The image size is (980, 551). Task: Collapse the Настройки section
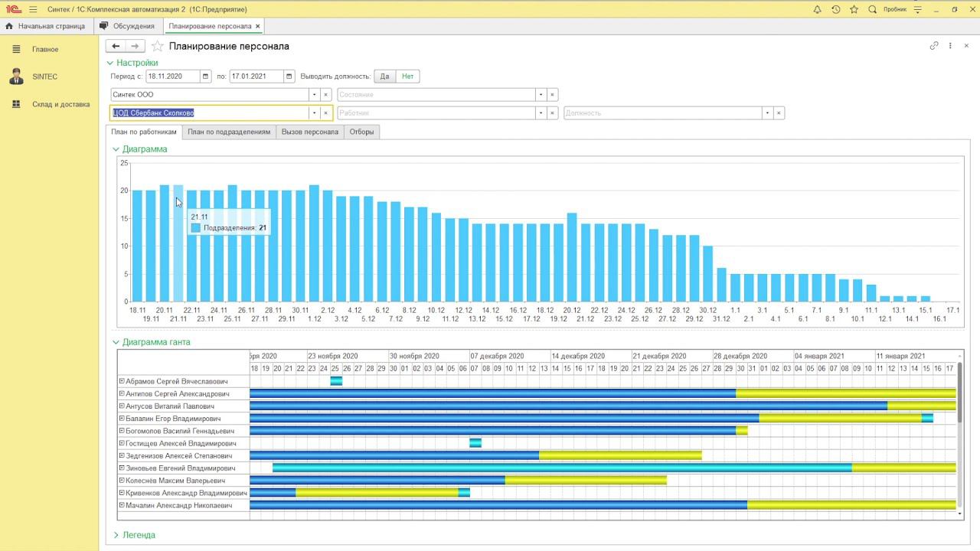(110, 63)
